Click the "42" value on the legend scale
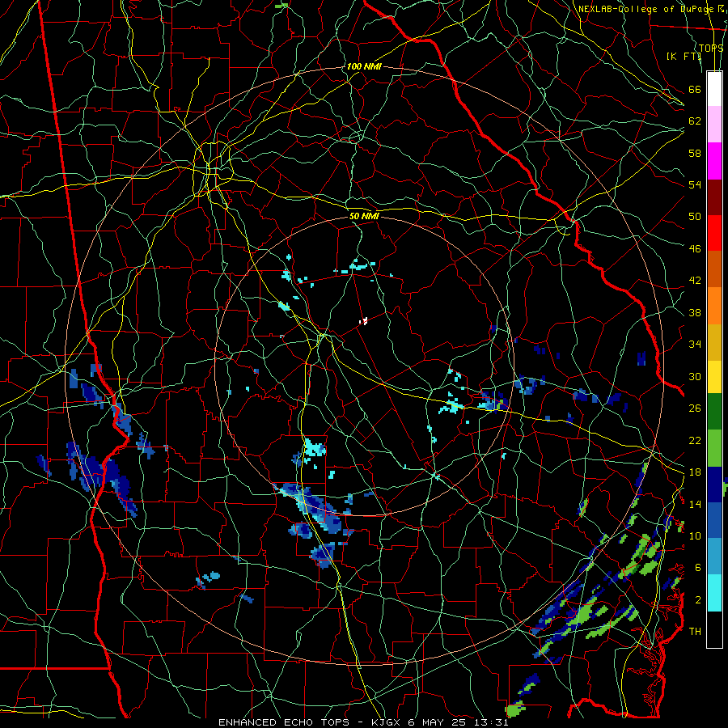The height and width of the screenshot is (728, 728). click(x=695, y=281)
